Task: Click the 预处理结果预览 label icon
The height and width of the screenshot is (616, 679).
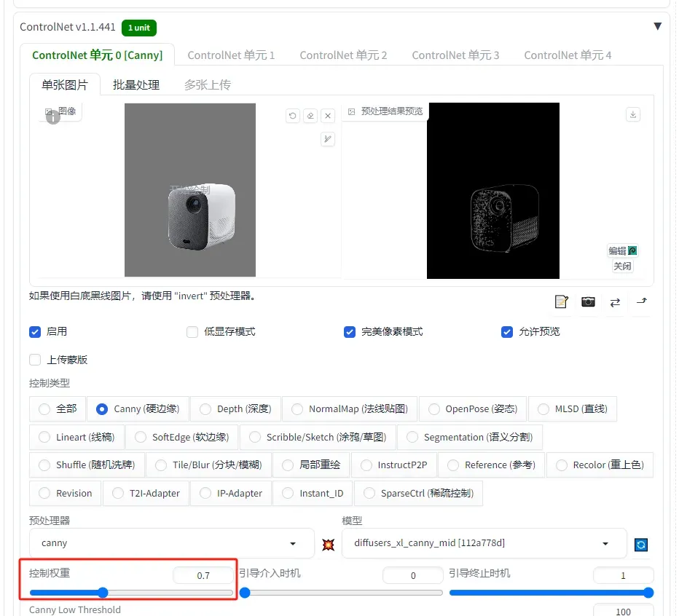Action: pyautogui.click(x=352, y=111)
